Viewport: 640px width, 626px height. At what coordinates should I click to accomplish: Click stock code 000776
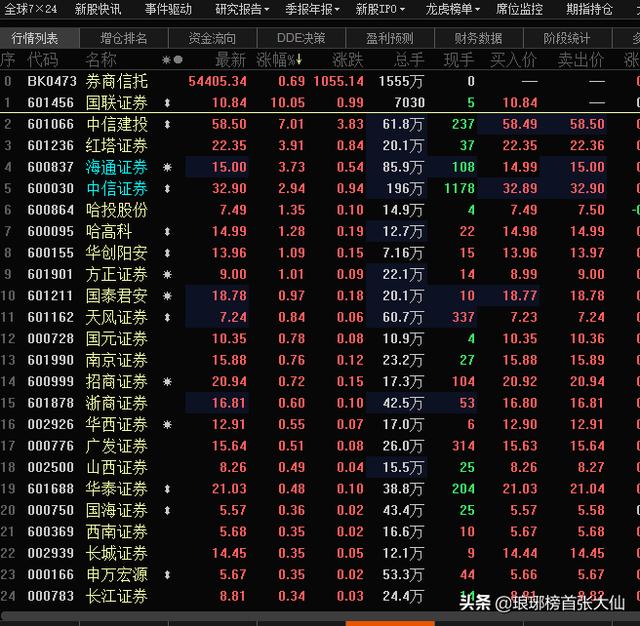(51, 446)
